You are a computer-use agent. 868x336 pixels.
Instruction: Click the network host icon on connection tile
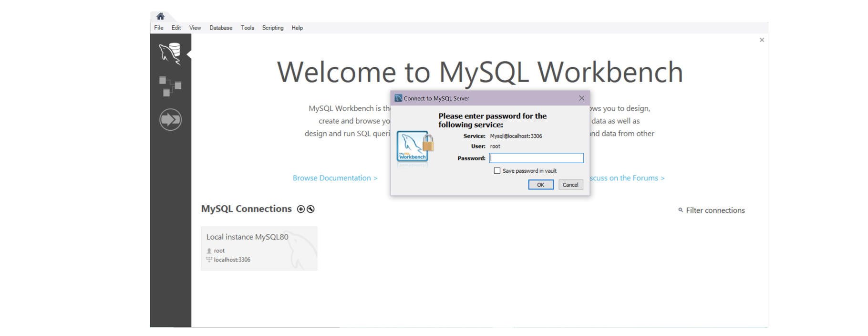pos(209,260)
